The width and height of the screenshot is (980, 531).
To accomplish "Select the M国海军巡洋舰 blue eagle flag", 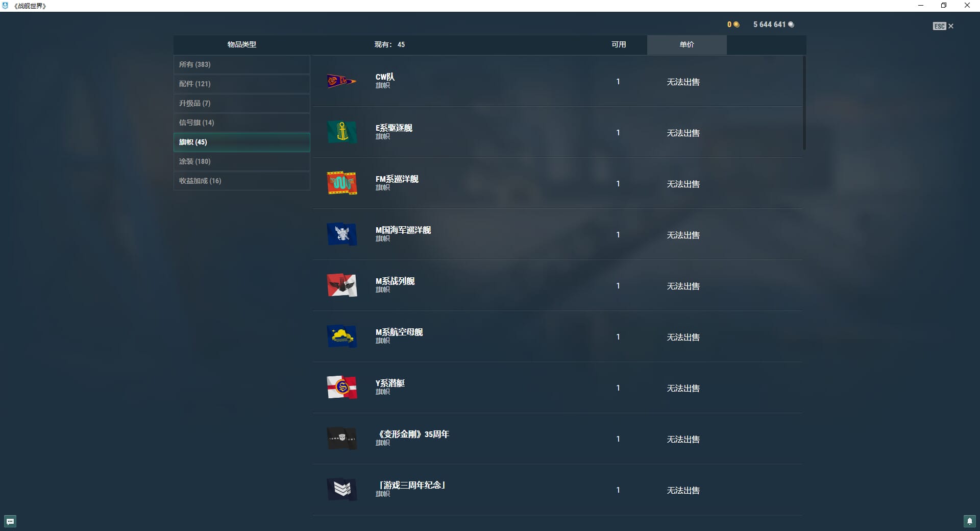I will [341, 234].
